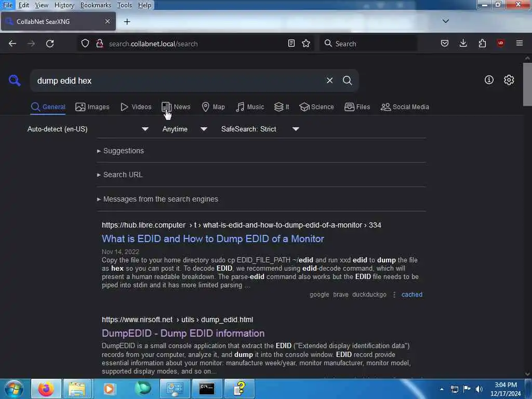Switch to the Science tab

tap(316, 107)
